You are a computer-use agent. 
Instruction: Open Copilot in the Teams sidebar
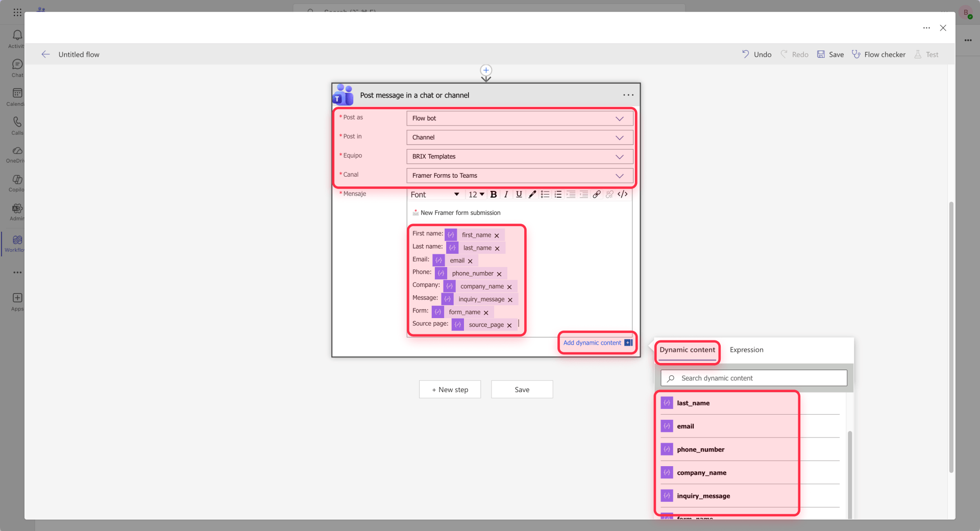click(x=17, y=183)
